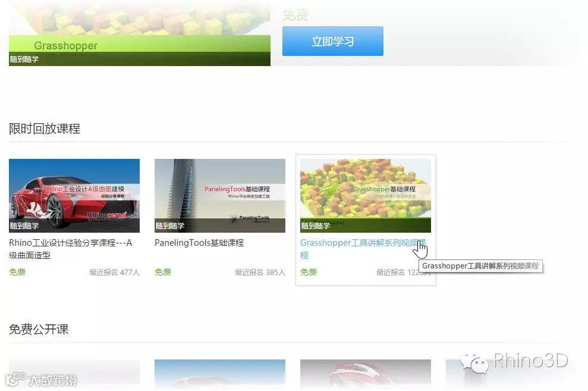Open PanelingTools基础课程 title link

199,243
